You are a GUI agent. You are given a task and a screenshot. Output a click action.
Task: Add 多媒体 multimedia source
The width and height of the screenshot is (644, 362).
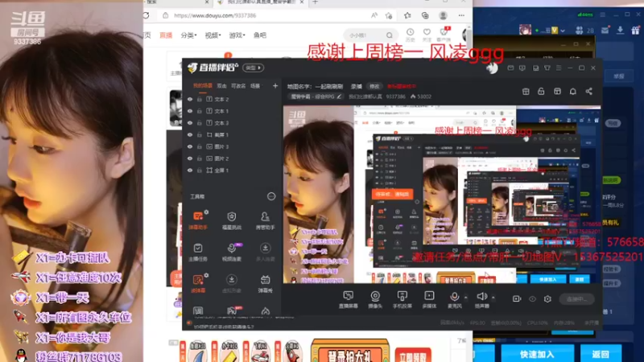tap(429, 299)
